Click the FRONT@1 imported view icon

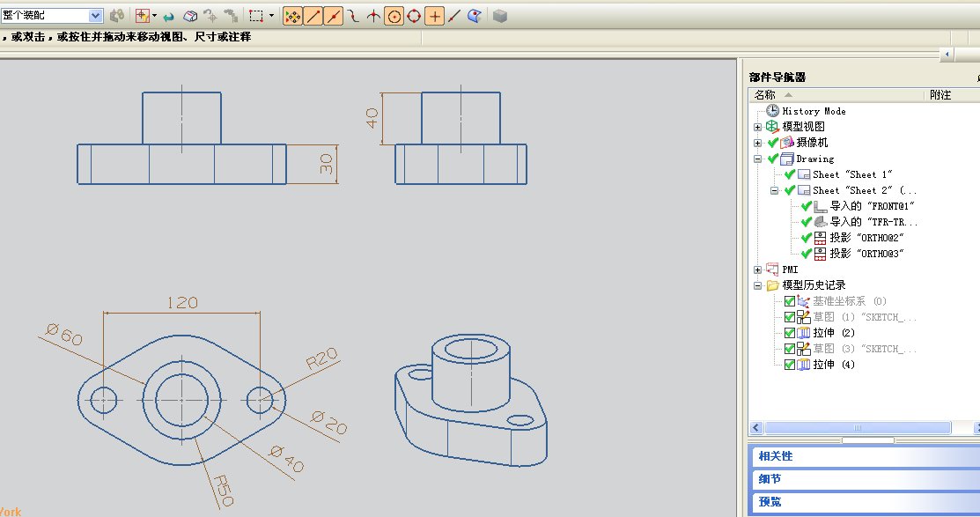(820, 206)
